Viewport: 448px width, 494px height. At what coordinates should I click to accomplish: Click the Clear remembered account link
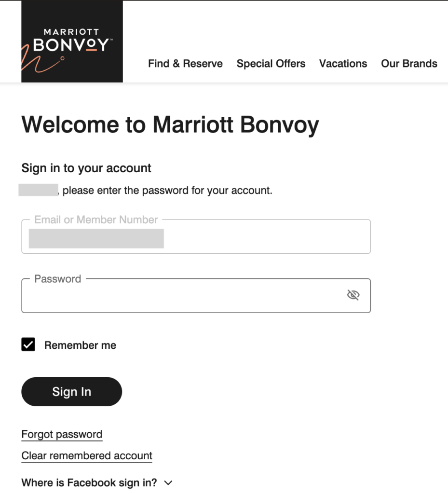[x=87, y=456]
